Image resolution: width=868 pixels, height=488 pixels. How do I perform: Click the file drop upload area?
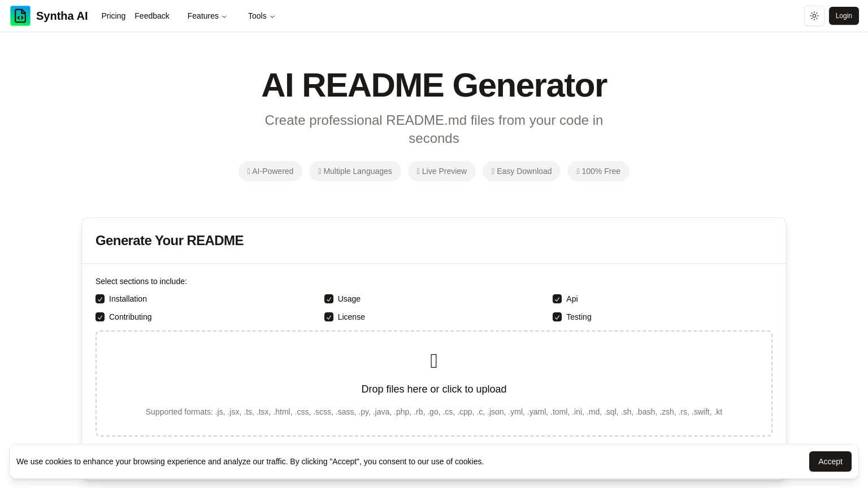pyautogui.click(x=434, y=384)
